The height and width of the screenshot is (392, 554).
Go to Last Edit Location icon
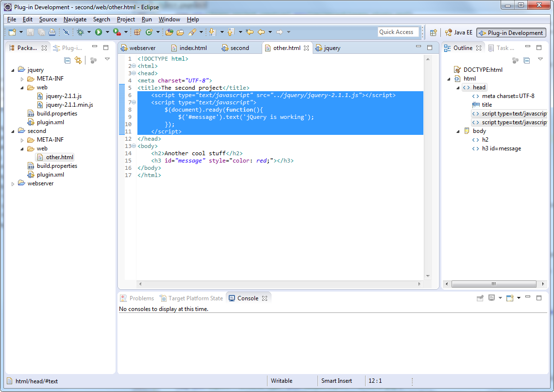tap(250, 32)
